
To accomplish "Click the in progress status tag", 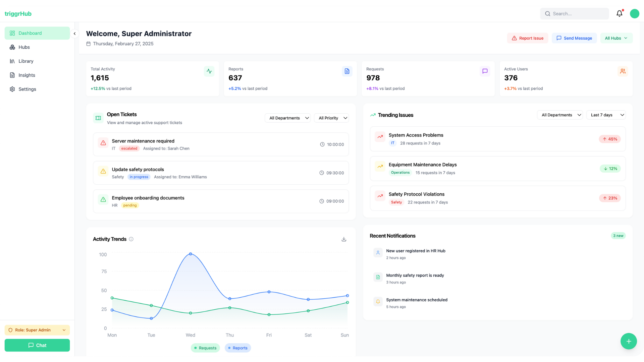I will 139,177.
